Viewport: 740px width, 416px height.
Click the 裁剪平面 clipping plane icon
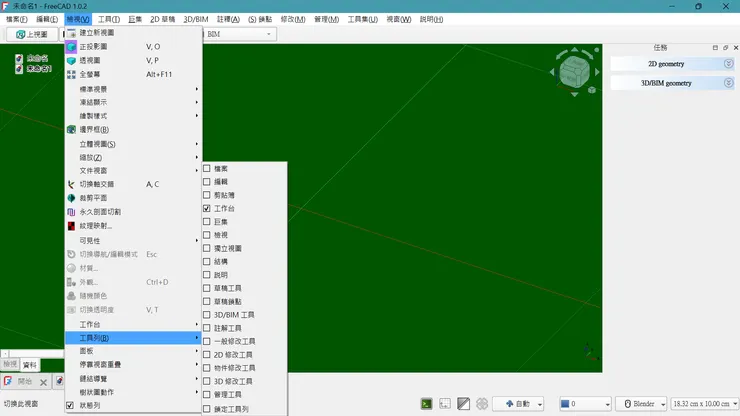(x=71, y=198)
